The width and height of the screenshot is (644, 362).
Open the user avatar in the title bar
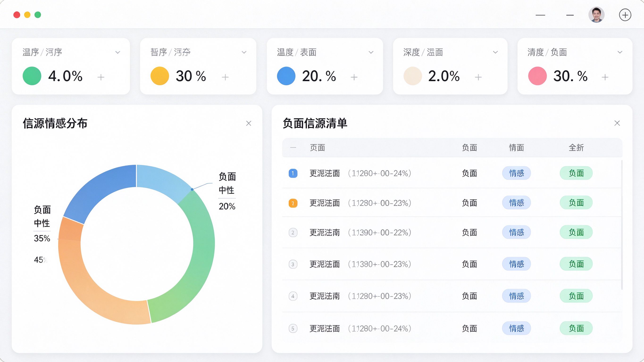click(x=597, y=15)
